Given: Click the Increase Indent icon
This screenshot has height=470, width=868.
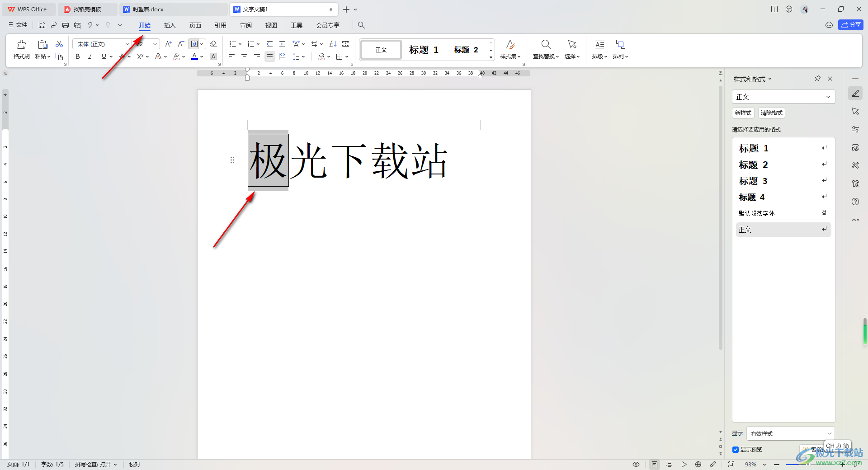Looking at the screenshot, I should click(282, 44).
